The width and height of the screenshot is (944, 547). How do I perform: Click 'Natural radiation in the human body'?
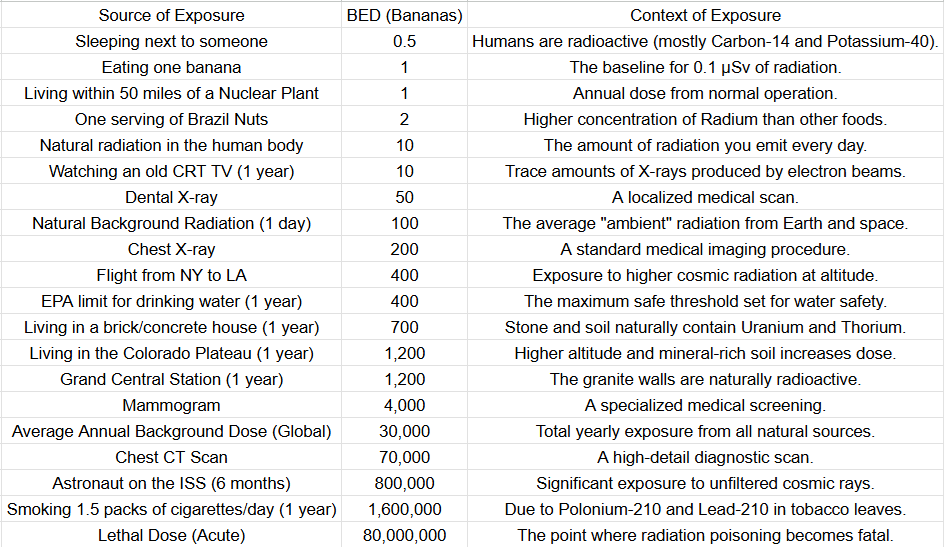tap(171, 145)
